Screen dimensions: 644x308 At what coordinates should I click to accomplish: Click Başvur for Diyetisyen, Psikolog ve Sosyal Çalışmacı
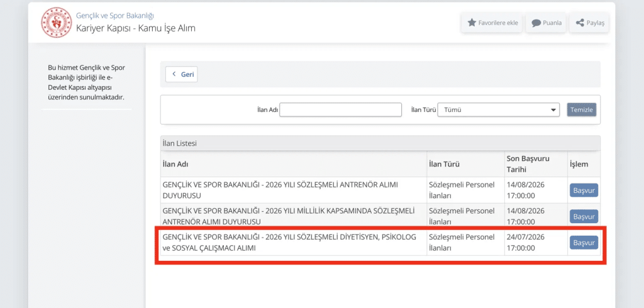point(584,243)
